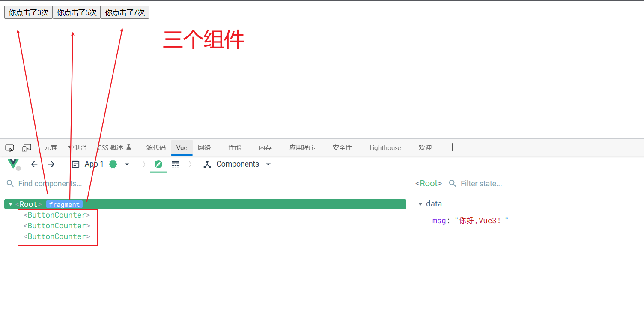Click the green bug badge next to App 1
The image size is (644, 311).
coord(112,164)
